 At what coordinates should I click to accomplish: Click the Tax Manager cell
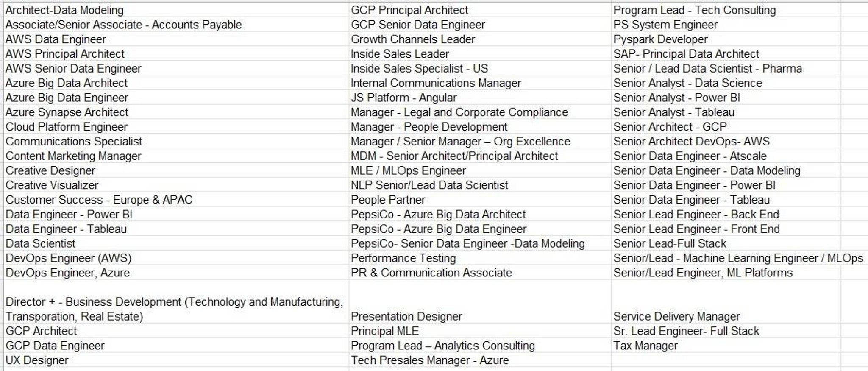click(x=726, y=346)
